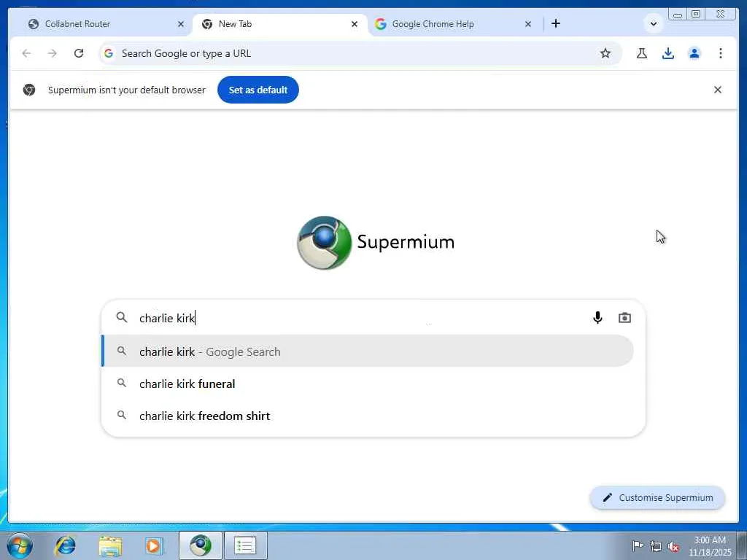Viewport: 747px width, 560px height.
Task: Choose the "charlie kirk funeral" suggestion
Action: point(368,384)
